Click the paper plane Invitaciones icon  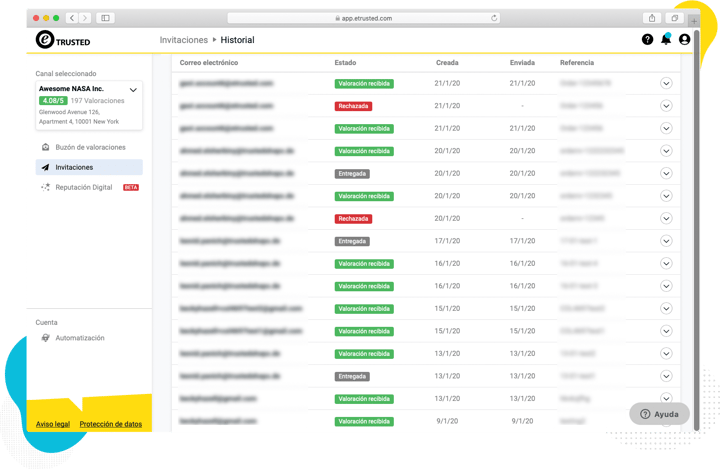(45, 167)
